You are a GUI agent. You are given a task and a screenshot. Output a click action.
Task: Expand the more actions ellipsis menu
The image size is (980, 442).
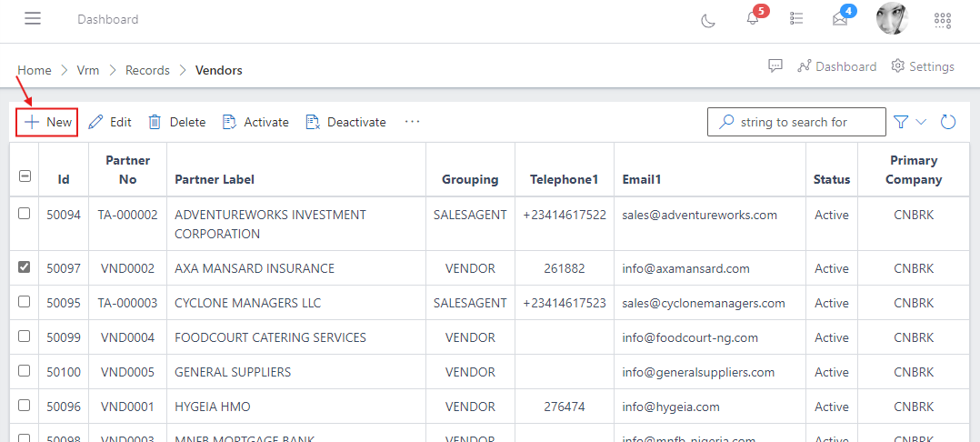click(413, 122)
